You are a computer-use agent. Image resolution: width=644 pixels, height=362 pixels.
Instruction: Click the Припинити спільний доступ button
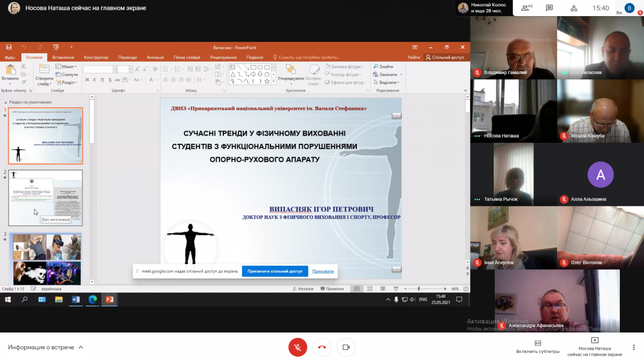point(275,271)
